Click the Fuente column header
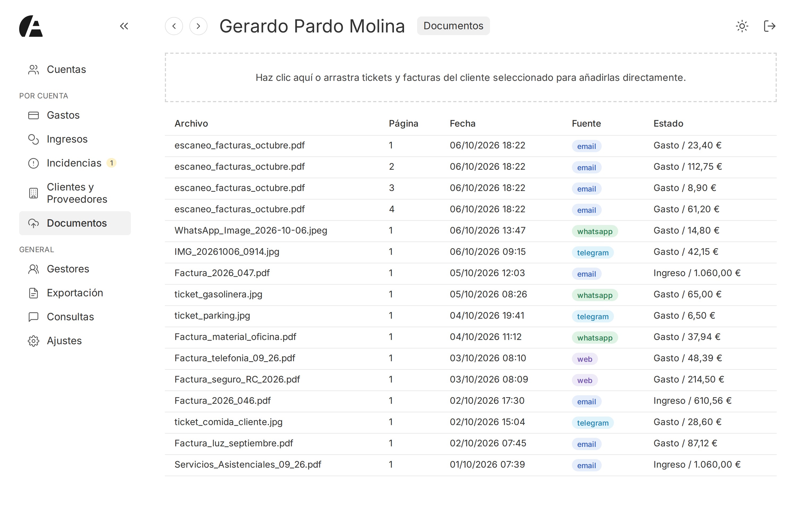Image resolution: width=798 pixels, height=532 pixels. coord(586,123)
